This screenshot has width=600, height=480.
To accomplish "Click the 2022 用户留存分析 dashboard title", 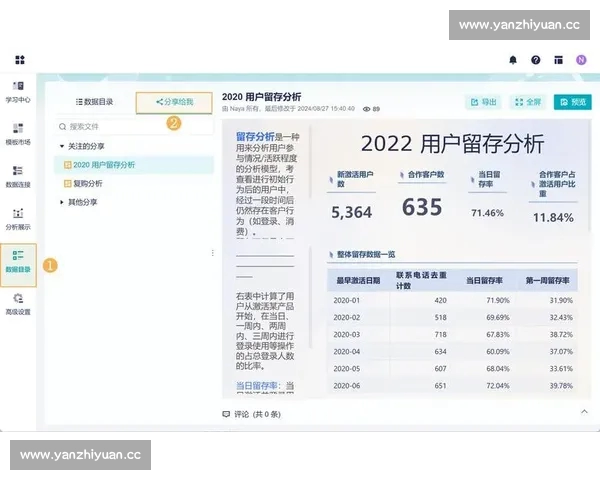I will click(x=452, y=144).
